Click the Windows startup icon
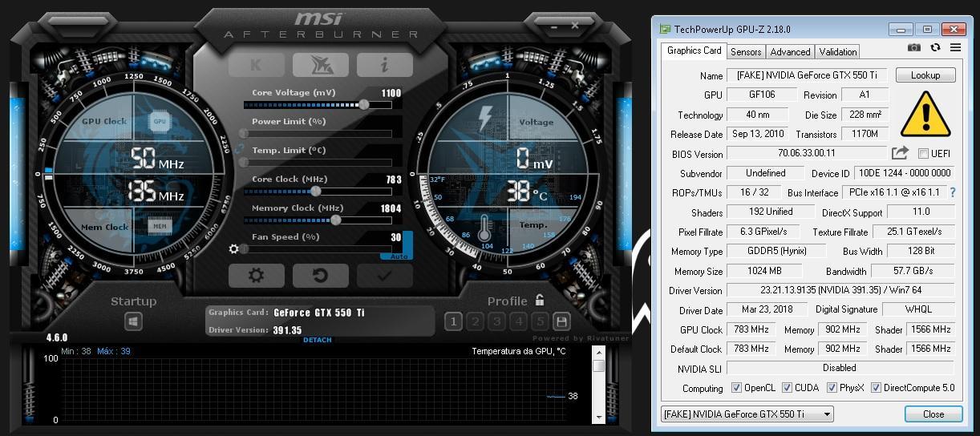The image size is (980, 436). 133,322
